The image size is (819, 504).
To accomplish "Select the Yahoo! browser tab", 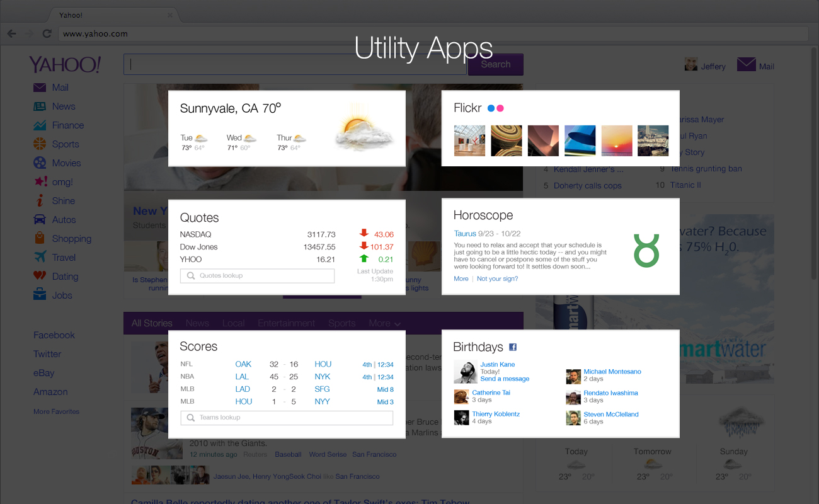I will (x=113, y=14).
